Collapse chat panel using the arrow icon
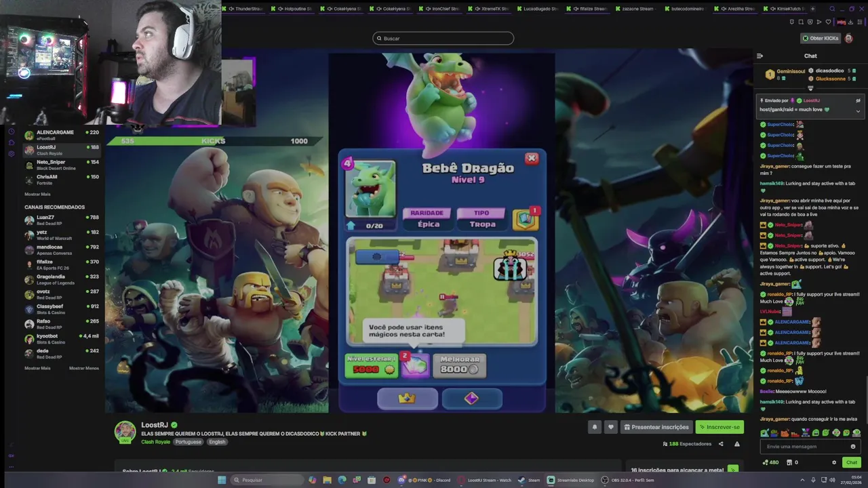Screen dimensions: 868x488 coord(760,56)
